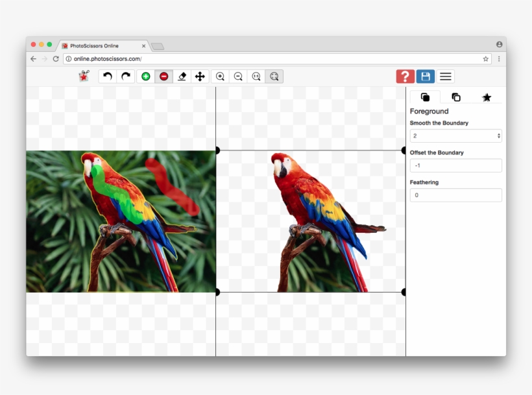Click the PhotoScissors logo icon
This screenshot has height=395, width=532.
[84, 76]
